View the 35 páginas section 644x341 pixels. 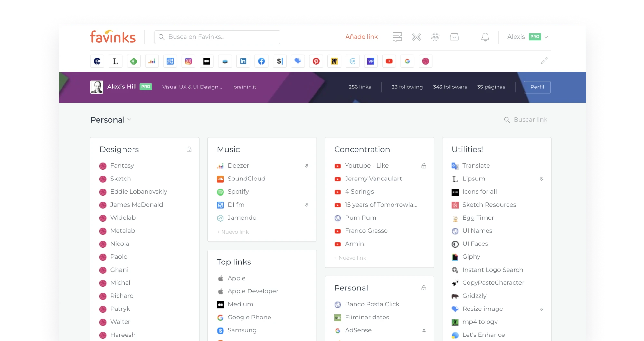[491, 87]
